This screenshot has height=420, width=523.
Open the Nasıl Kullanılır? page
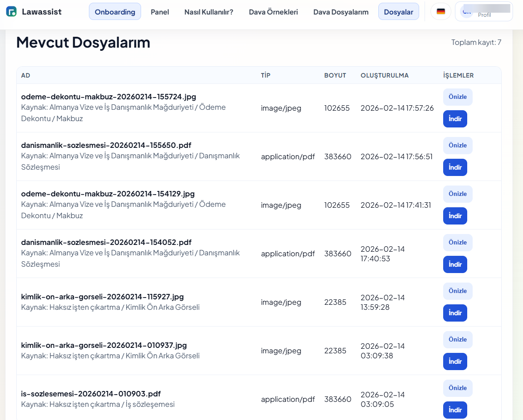(x=208, y=12)
